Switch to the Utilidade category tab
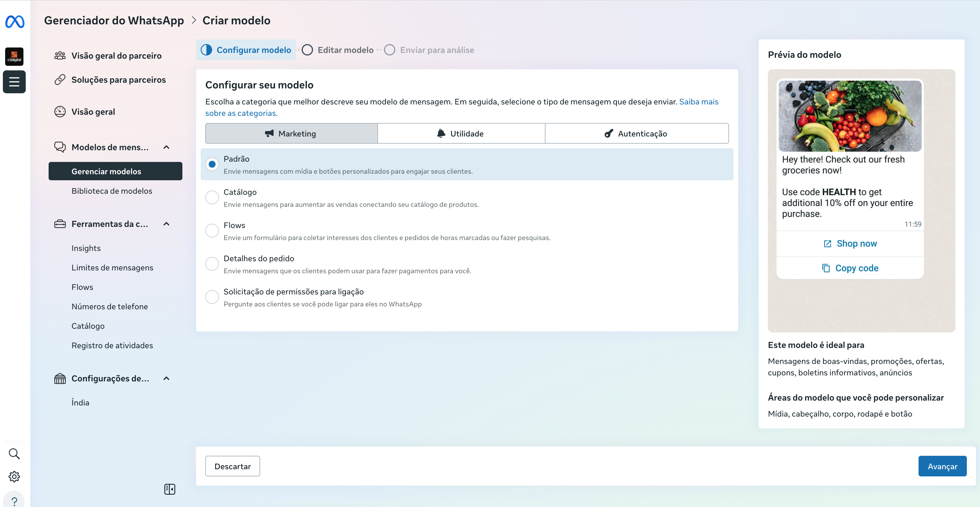This screenshot has height=507, width=980. (461, 133)
